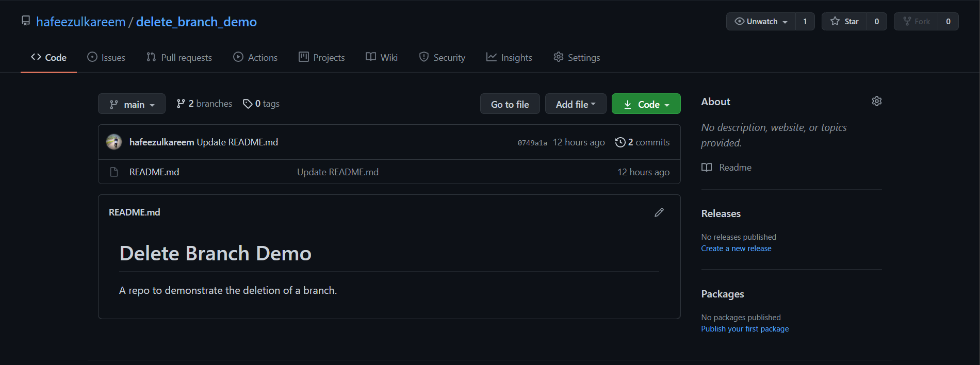
Task: Switch to the Security tab
Action: pyautogui.click(x=442, y=57)
